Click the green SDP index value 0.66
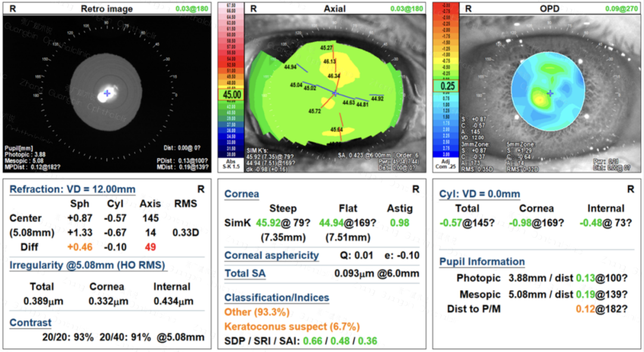This screenshot has width=644, height=352. click(312, 341)
